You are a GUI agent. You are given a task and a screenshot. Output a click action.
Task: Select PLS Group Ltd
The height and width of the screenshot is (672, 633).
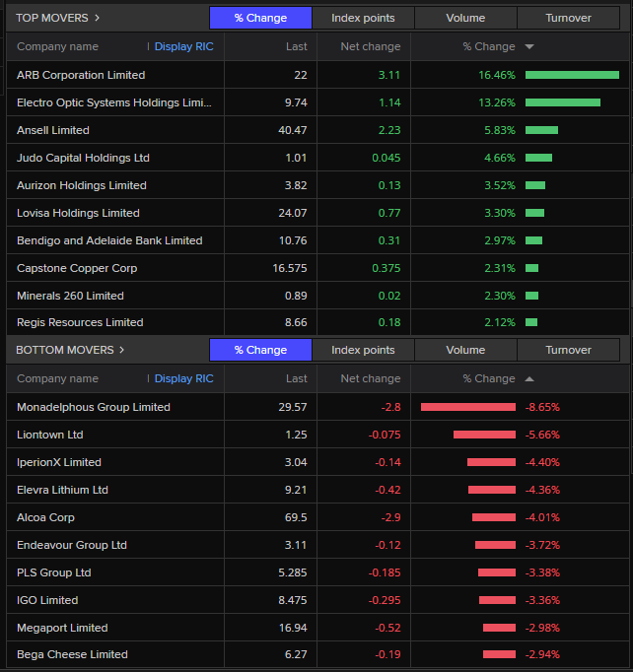tap(53, 572)
